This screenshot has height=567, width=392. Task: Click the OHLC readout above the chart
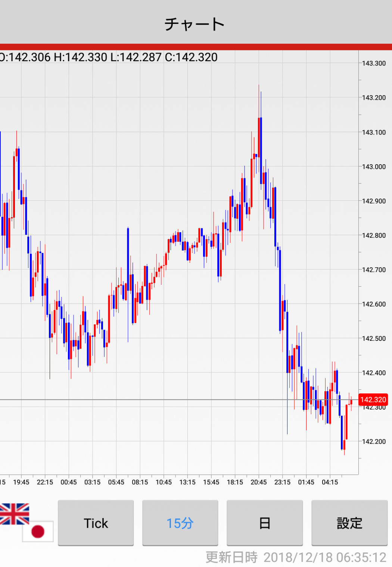109,57
